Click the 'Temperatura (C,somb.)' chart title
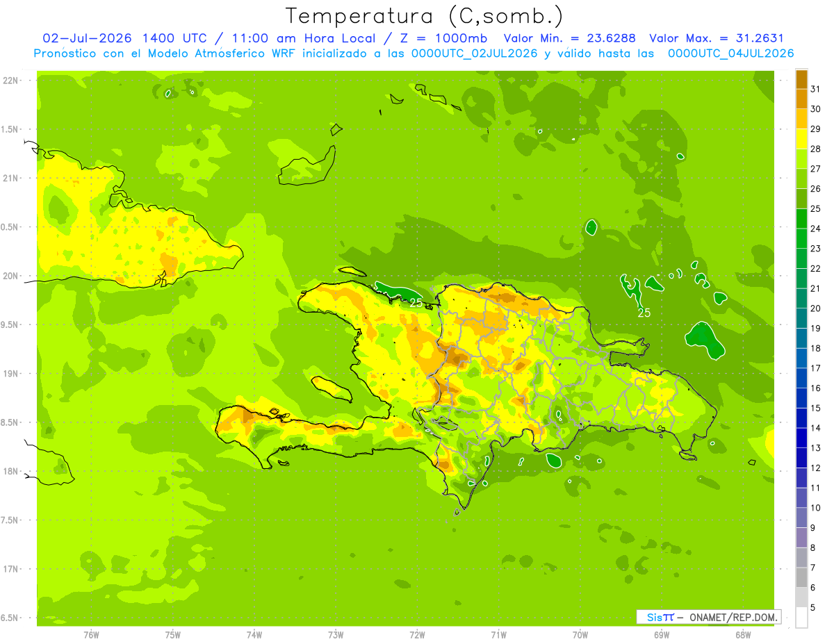Viewport: 834px width, 644px height. [x=424, y=16]
